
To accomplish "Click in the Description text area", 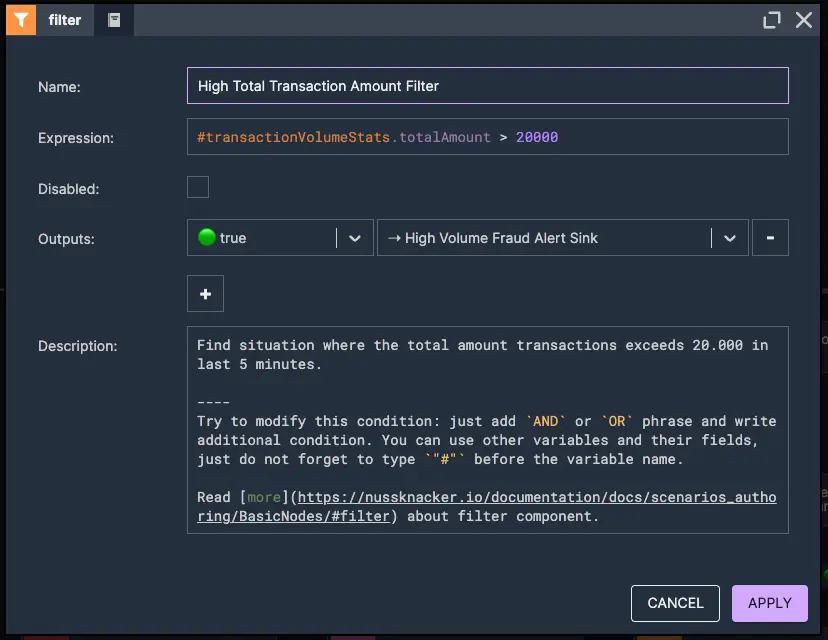I will click(487, 430).
